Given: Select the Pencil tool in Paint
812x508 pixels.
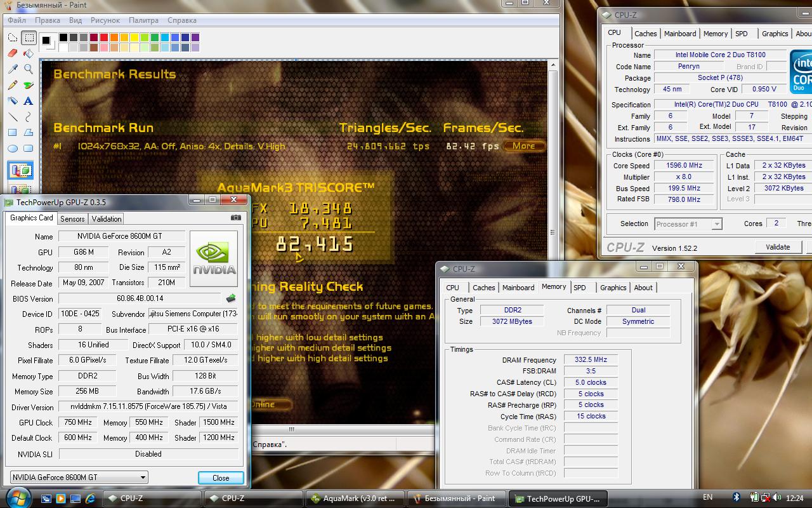Looking at the screenshot, I should (x=12, y=85).
